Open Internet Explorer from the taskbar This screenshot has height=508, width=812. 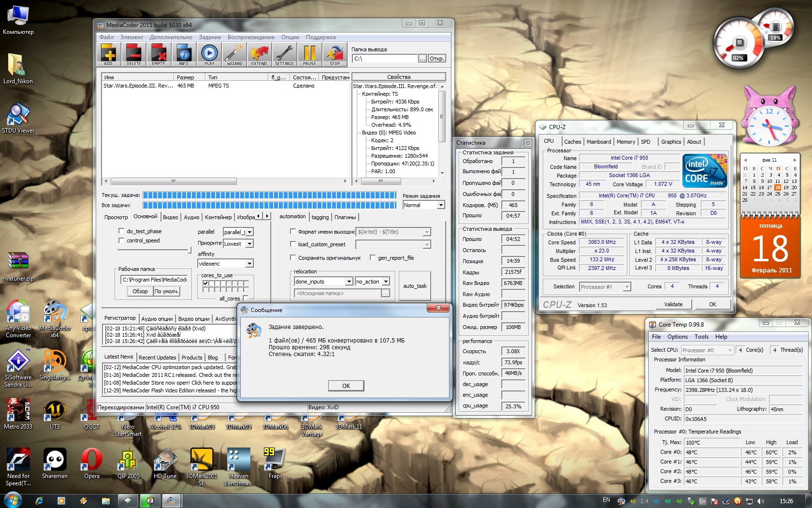[x=39, y=501]
